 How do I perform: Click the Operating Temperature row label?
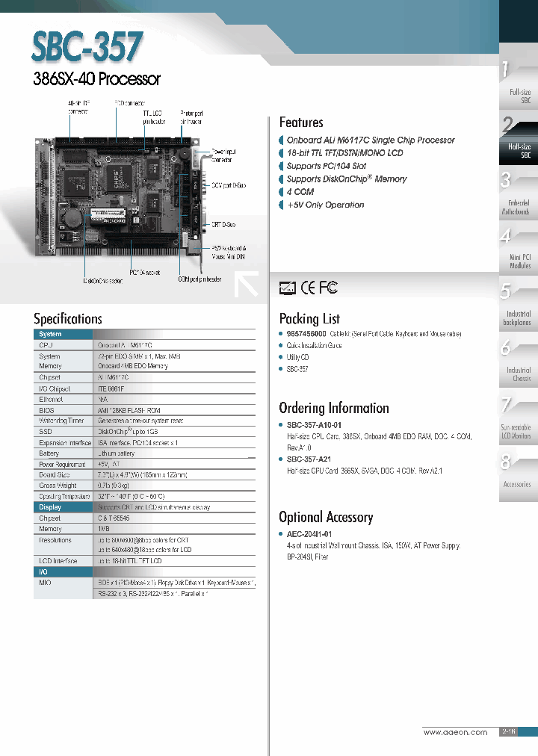point(64,496)
